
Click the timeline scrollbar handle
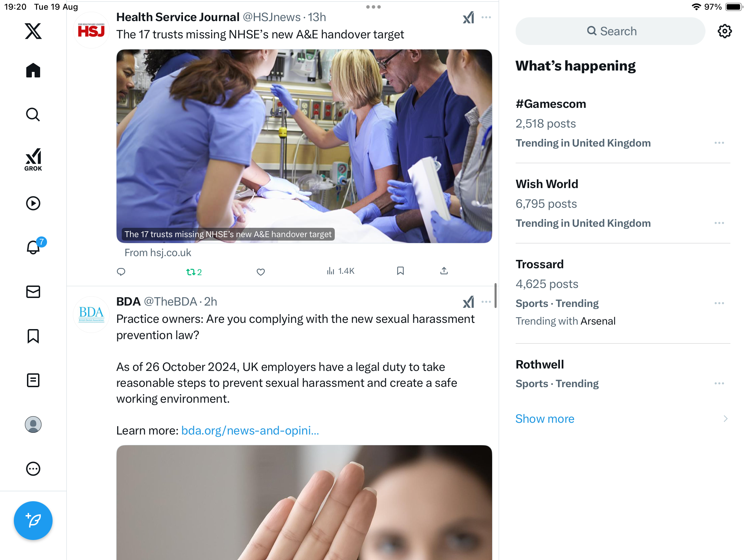(496, 296)
